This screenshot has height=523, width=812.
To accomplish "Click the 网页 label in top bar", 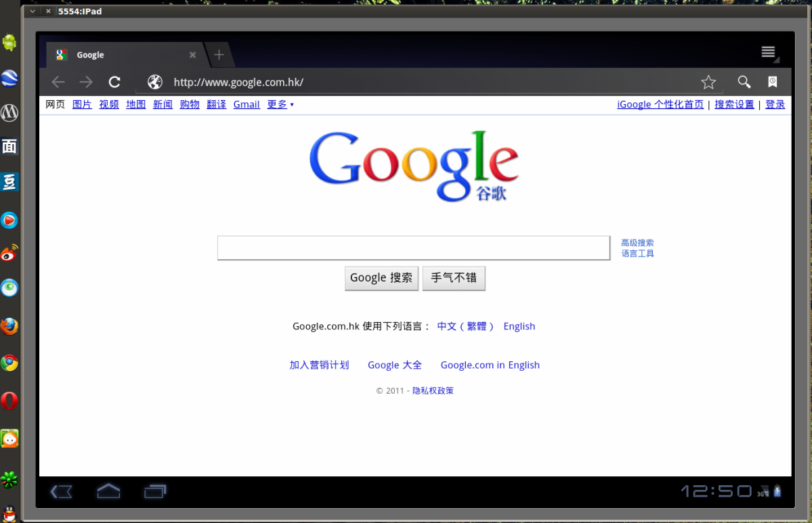I will (56, 104).
